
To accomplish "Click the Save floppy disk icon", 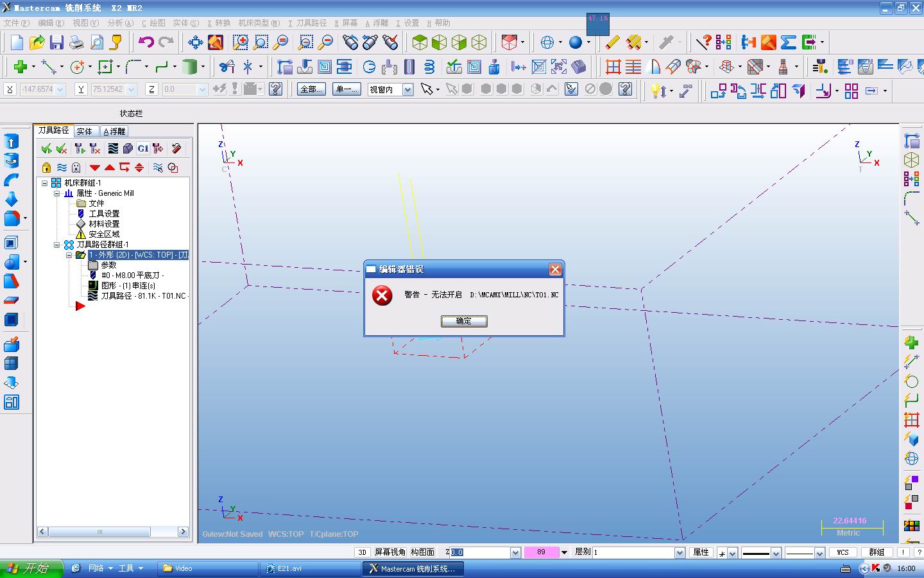I will click(56, 42).
